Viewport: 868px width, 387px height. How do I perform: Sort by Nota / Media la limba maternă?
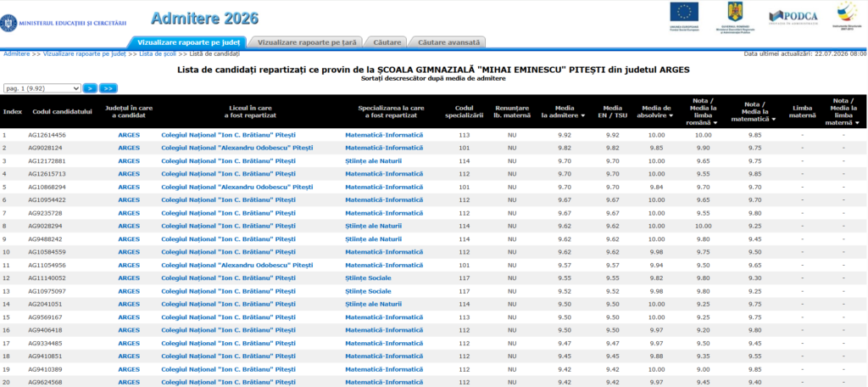(x=843, y=111)
